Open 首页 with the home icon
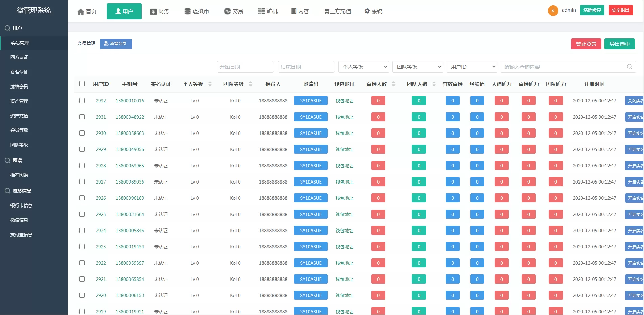Viewport: 644px width, 315px height. pos(87,11)
